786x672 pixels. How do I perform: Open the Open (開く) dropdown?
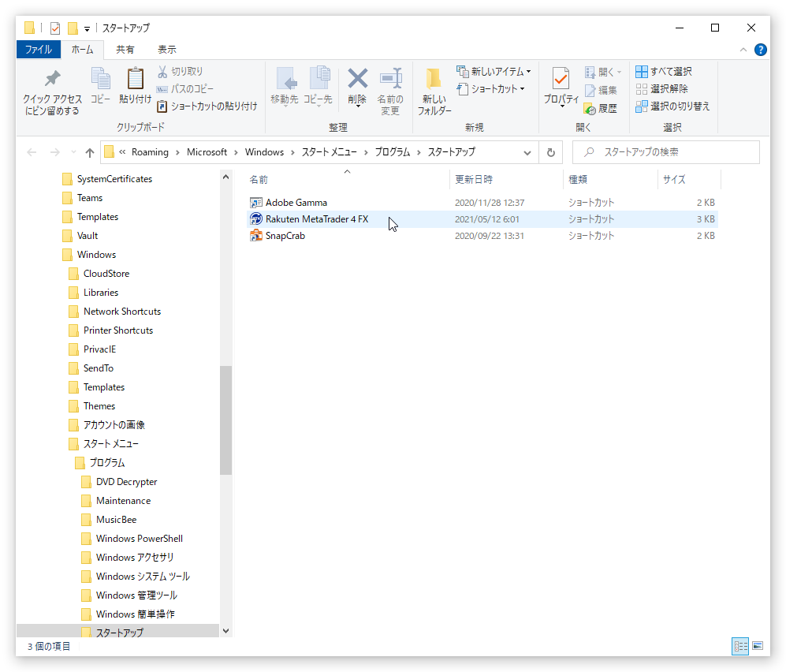[603, 73]
